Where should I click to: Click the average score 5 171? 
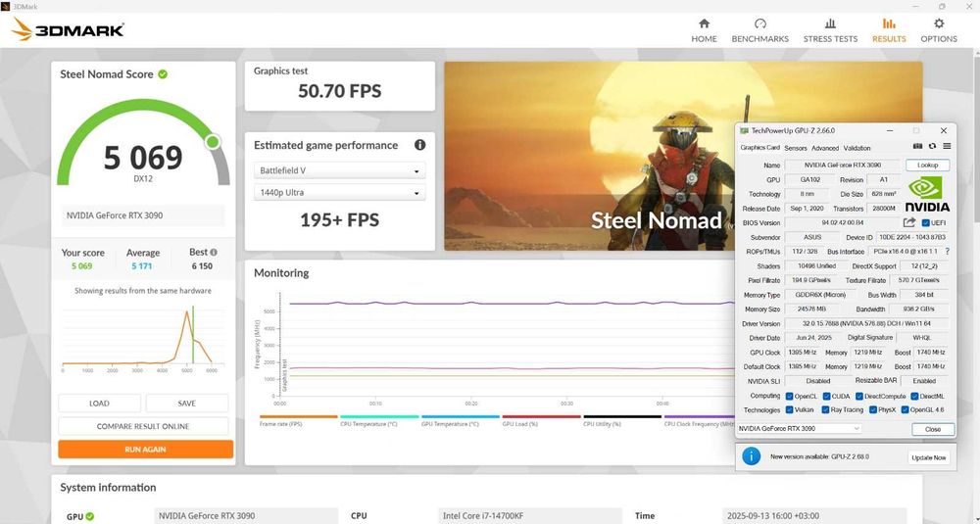142,266
